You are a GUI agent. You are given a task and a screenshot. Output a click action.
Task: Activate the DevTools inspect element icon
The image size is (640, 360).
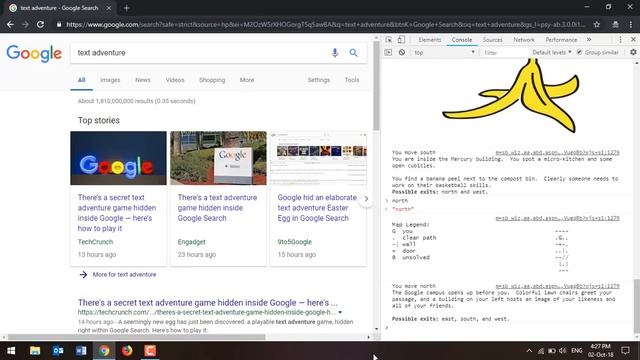click(x=389, y=40)
